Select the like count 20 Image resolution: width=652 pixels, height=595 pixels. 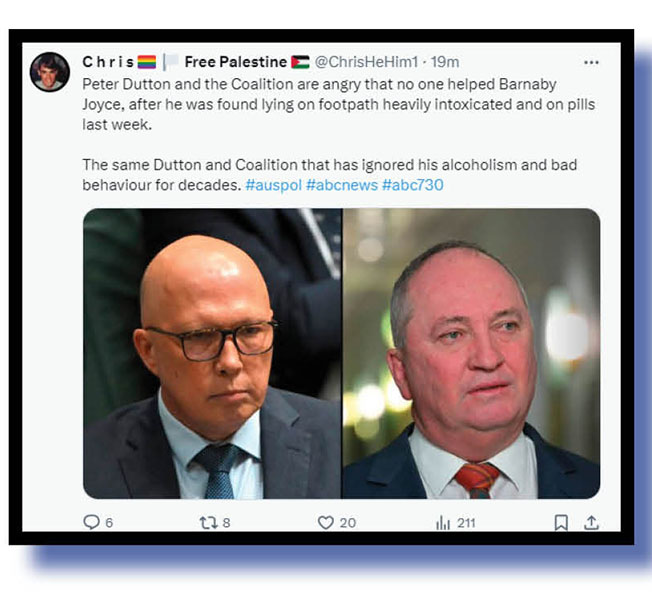coord(348,523)
